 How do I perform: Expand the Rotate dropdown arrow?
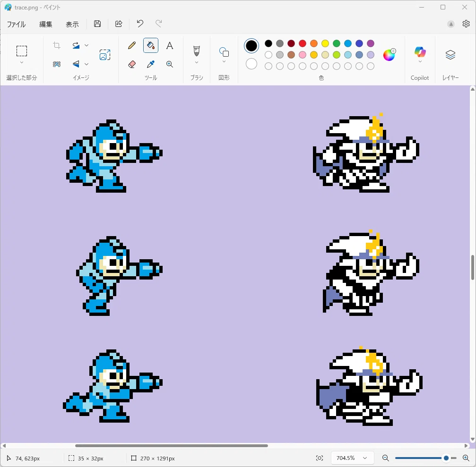[87, 45]
